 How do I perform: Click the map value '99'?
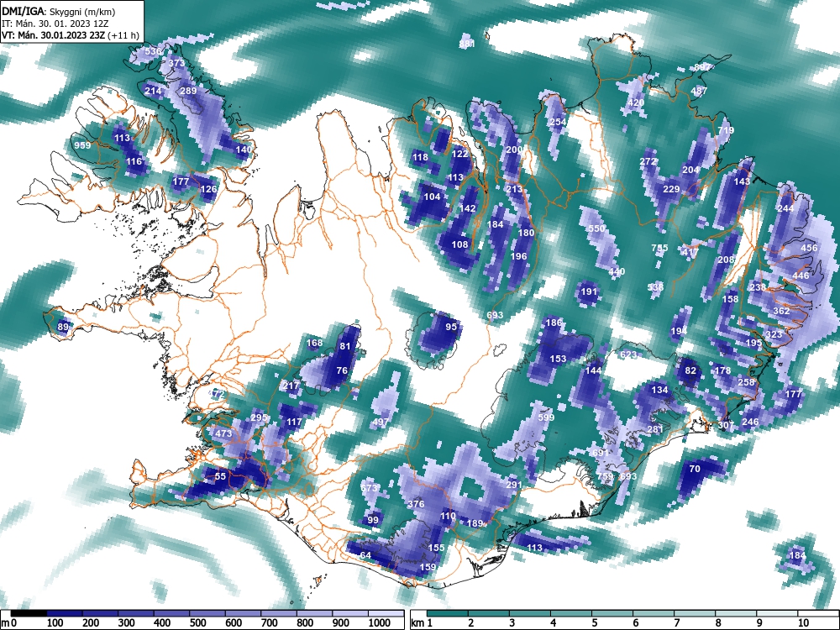point(373,520)
